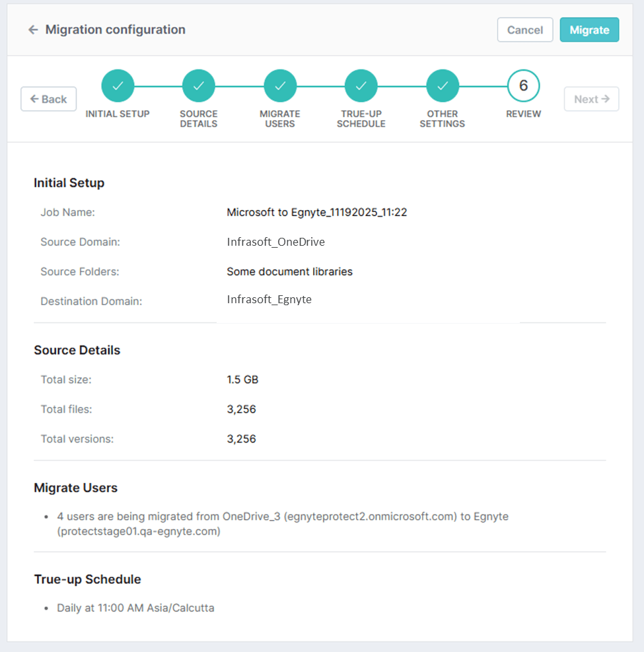Click the Initial Setup completed checkmark icon
The height and width of the screenshot is (652, 644).
click(118, 85)
